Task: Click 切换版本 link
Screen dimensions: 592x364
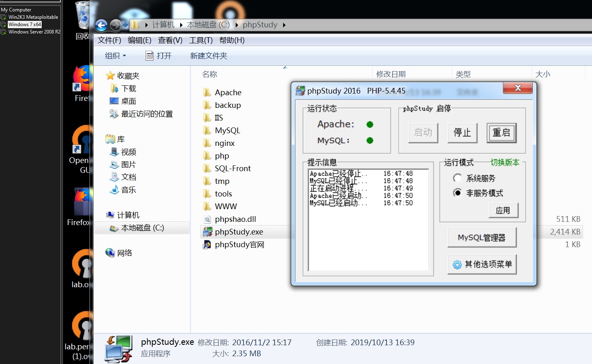Action: pyautogui.click(x=505, y=162)
